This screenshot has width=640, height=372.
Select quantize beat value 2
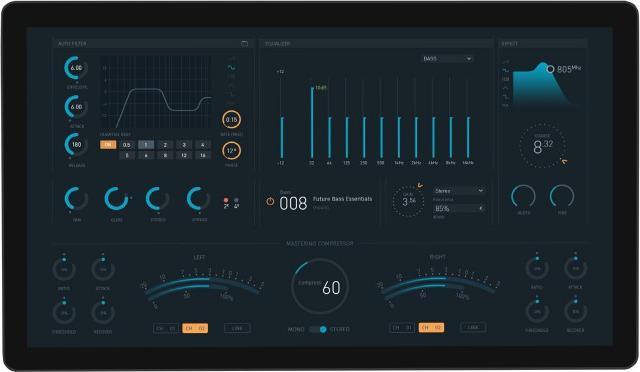(x=165, y=145)
